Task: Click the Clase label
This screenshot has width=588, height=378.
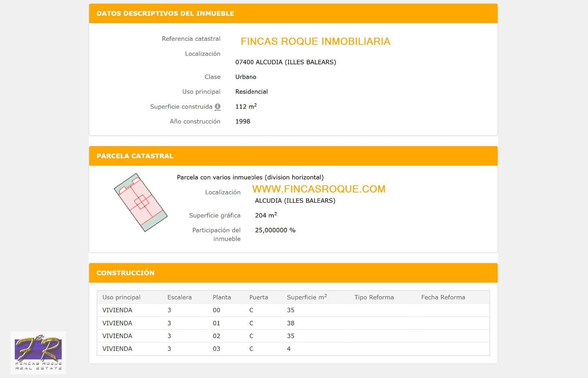Action: point(212,77)
